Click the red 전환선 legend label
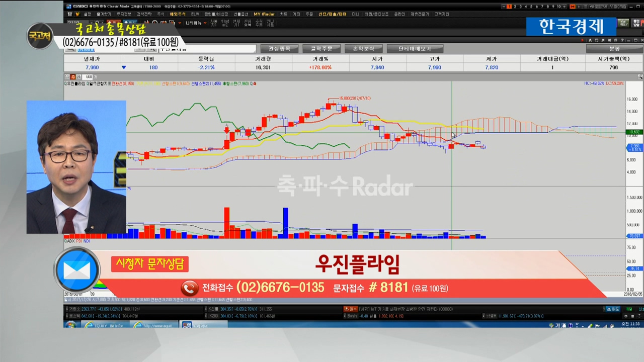The height and width of the screenshot is (362, 644). click(122, 83)
